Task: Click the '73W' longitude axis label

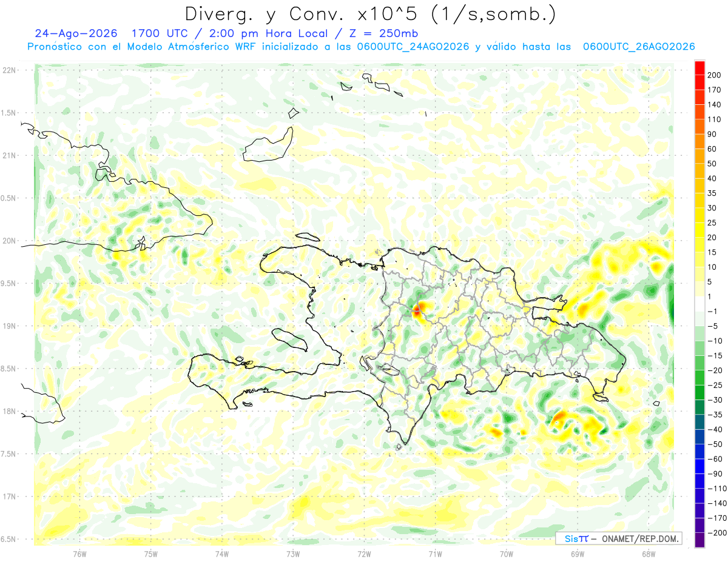Action: (293, 554)
